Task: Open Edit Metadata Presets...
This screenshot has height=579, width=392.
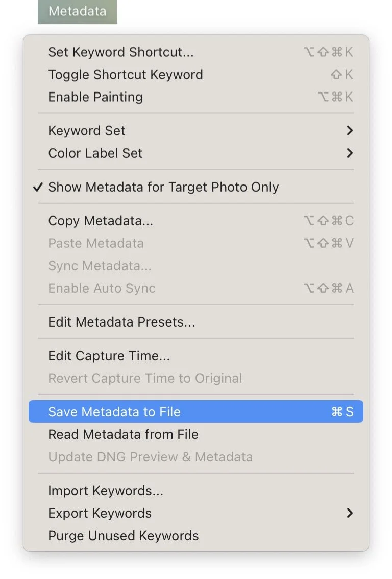Action: click(121, 322)
